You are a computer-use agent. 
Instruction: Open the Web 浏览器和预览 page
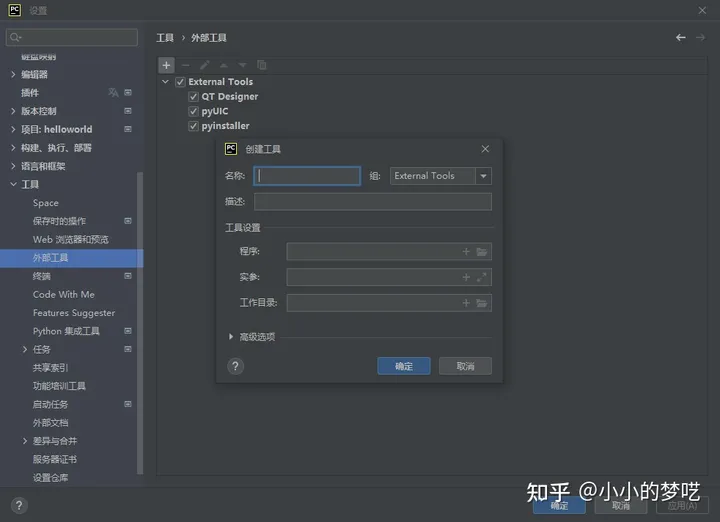(x=71, y=240)
